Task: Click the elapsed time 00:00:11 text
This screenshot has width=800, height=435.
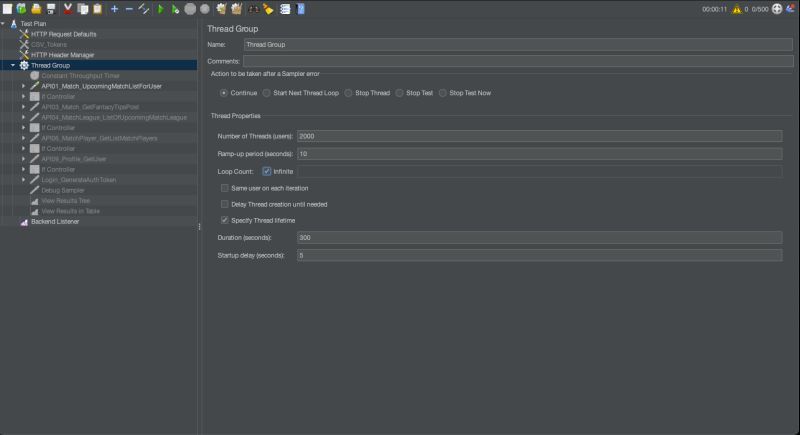Action: point(714,9)
